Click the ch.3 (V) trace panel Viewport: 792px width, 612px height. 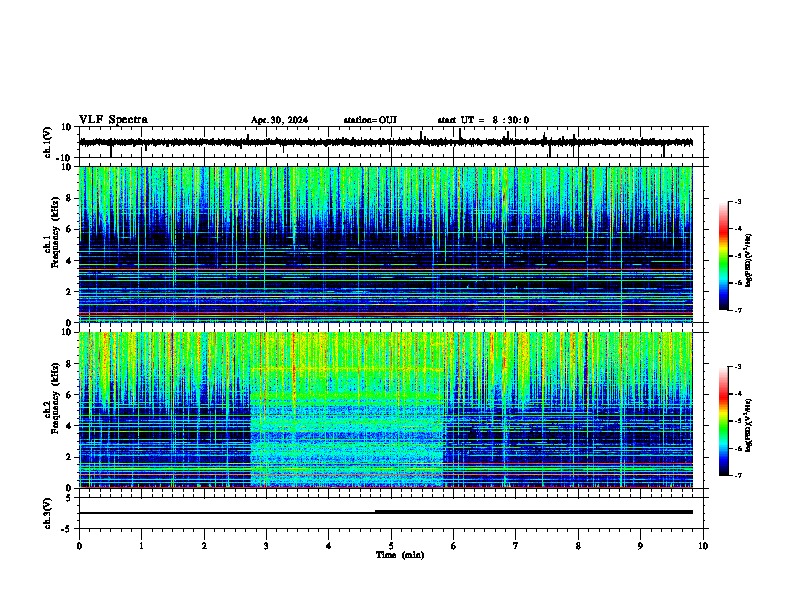coord(391,513)
